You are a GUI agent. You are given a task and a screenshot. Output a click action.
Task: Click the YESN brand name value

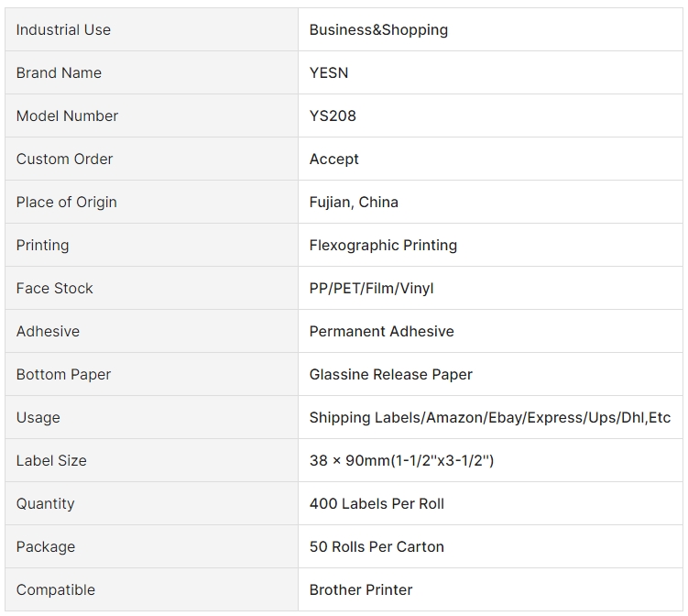pos(329,73)
